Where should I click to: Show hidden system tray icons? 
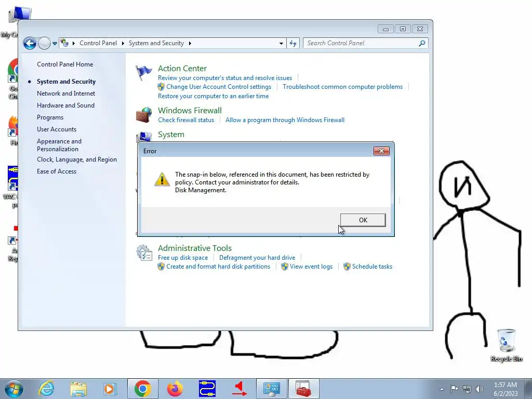click(442, 389)
